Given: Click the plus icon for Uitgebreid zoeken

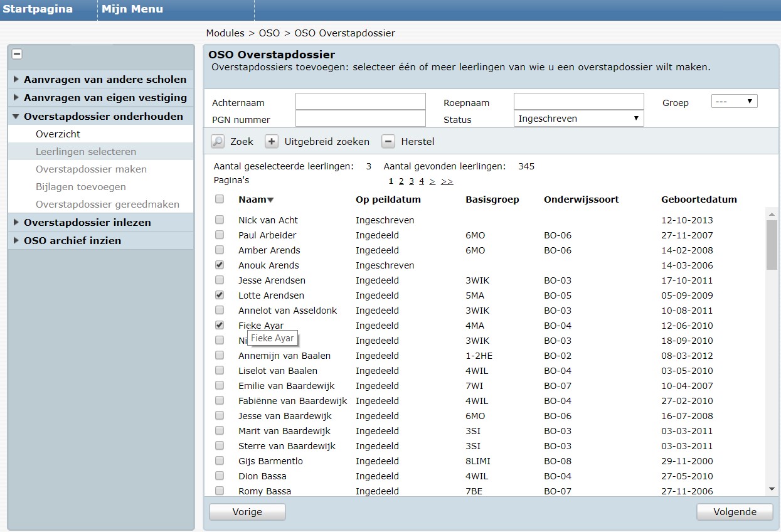Looking at the screenshot, I should point(271,142).
